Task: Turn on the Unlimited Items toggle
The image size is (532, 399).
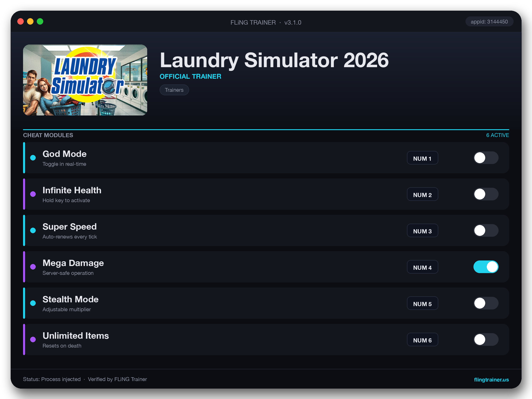Action: 486,339
